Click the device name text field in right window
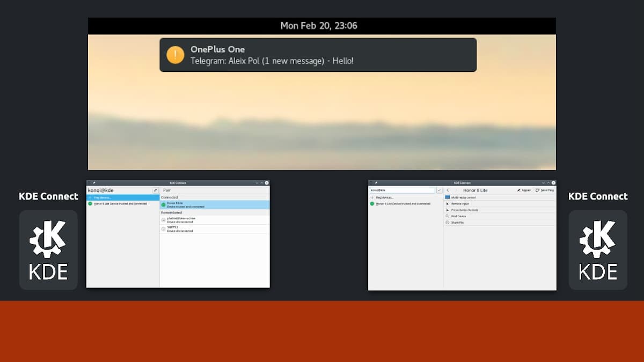644x362 pixels. 402,190
